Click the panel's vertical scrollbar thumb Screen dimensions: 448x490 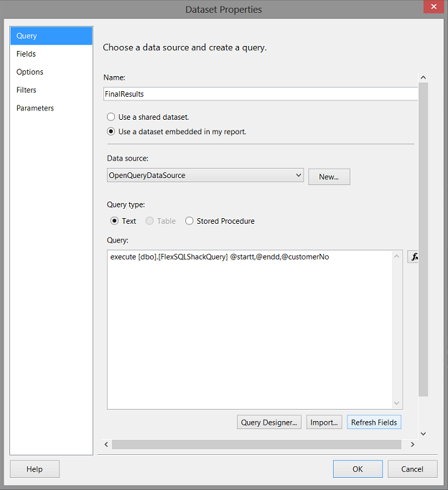[x=424, y=240]
